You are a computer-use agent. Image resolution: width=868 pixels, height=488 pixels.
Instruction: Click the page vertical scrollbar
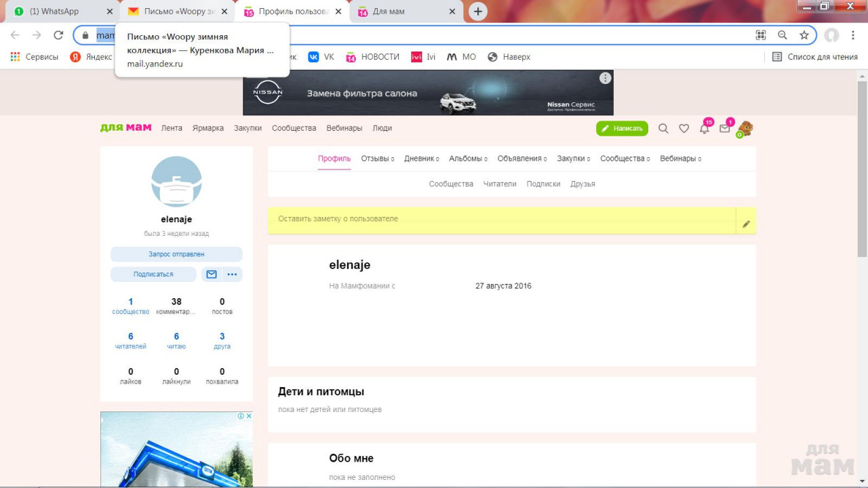[x=862, y=169]
